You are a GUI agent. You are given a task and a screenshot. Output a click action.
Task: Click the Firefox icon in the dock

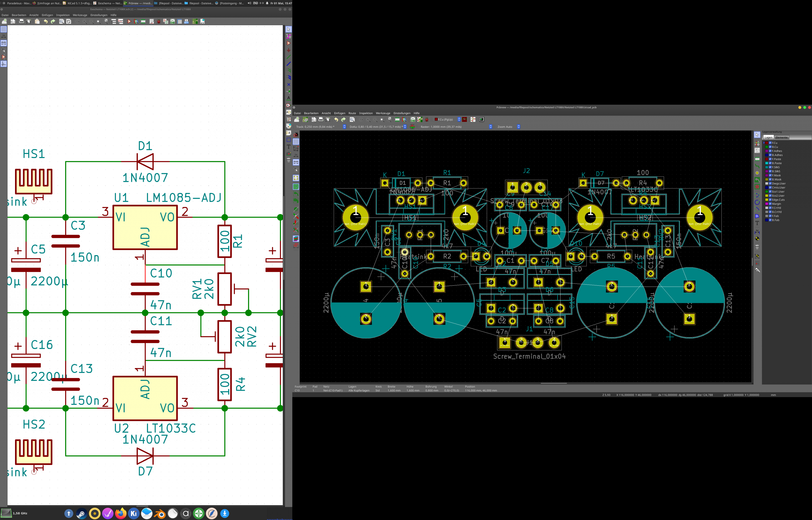coord(121,514)
